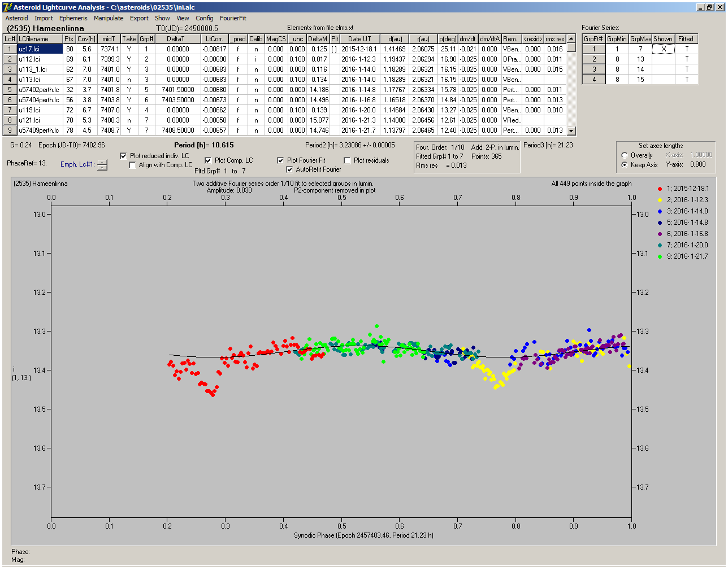Select the u113_1.lci file cell
This screenshot has height=567, width=728.
point(40,69)
